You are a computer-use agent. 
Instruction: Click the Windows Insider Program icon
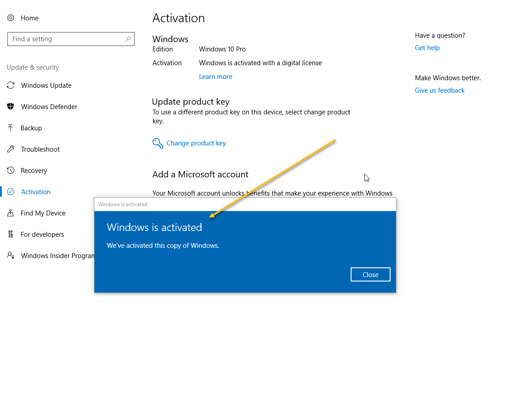point(11,255)
